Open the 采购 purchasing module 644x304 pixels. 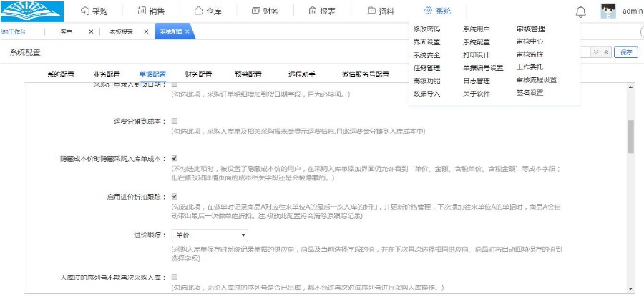pos(94,11)
